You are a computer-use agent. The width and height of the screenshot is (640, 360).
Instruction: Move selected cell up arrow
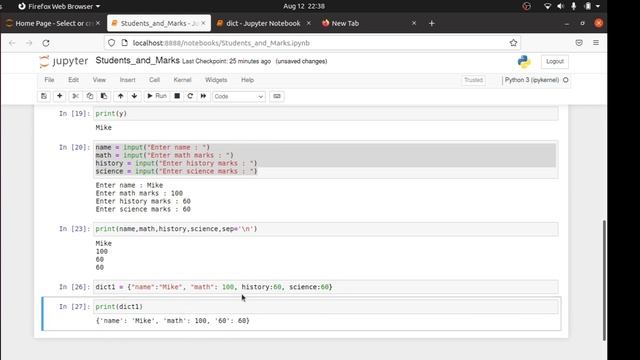coord(120,96)
